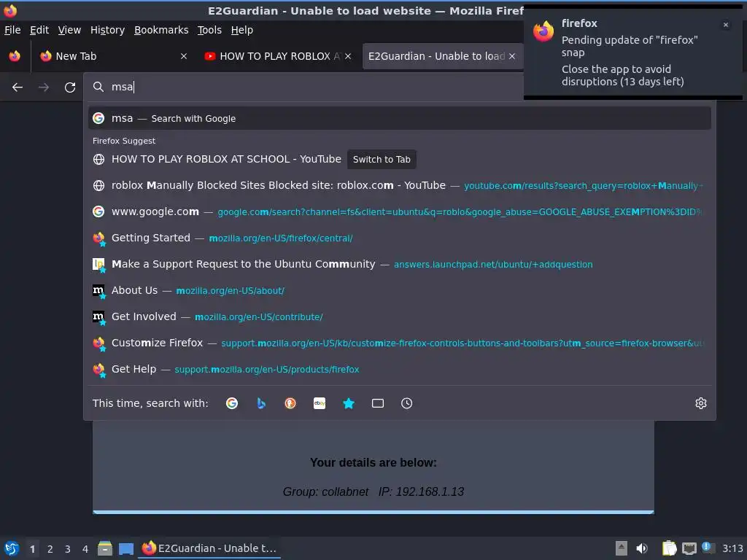Image resolution: width=747 pixels, height=560 pixels.
Task: Go back using the back arrow
Action: (18, 87)
